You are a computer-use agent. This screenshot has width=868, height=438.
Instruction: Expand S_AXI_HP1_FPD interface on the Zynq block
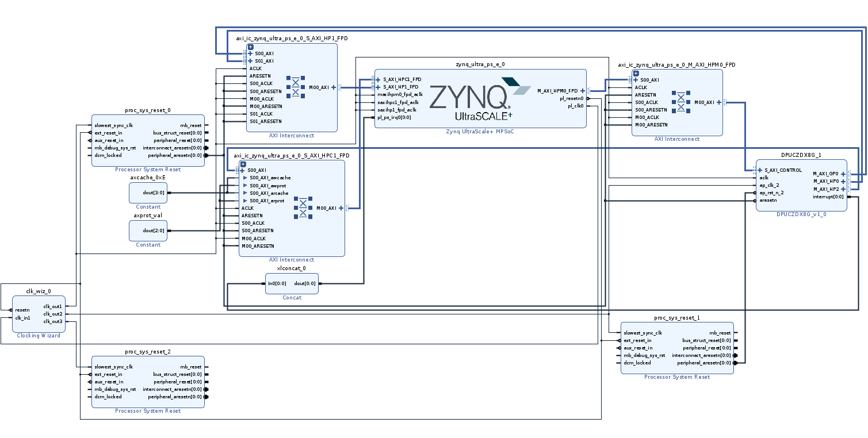pos(378,87)
